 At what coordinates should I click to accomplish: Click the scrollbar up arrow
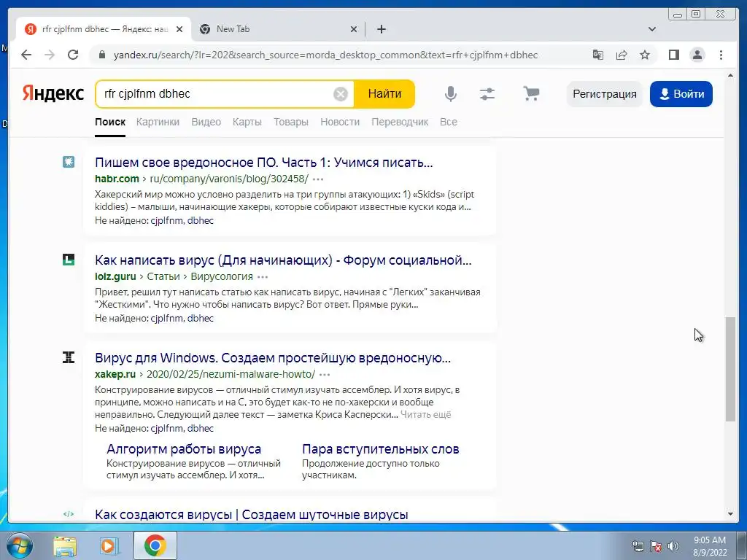[730, 75]
